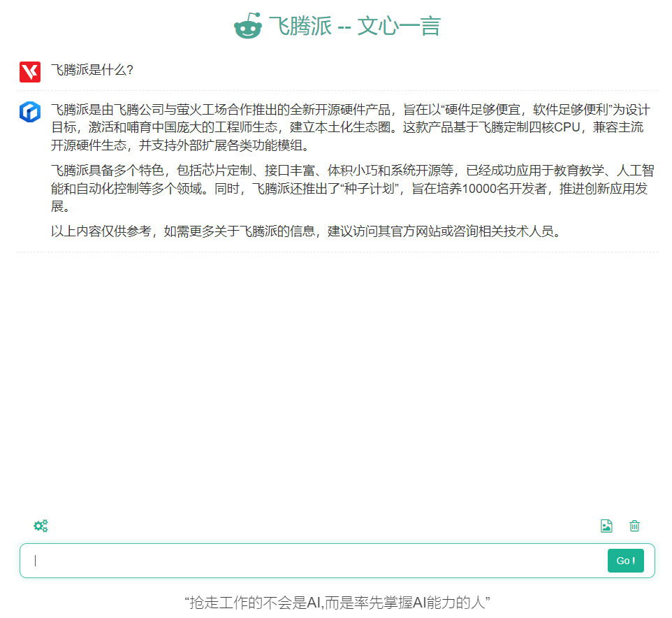The height and width of the screenshot is (618, 672).
Task: Click the last paragraph starting 以上内容仅供参考
Action: (306, 231)
